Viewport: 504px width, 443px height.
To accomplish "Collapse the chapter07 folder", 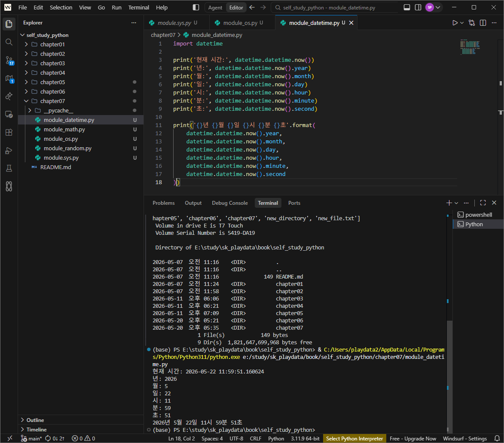I will coord(52,101).
